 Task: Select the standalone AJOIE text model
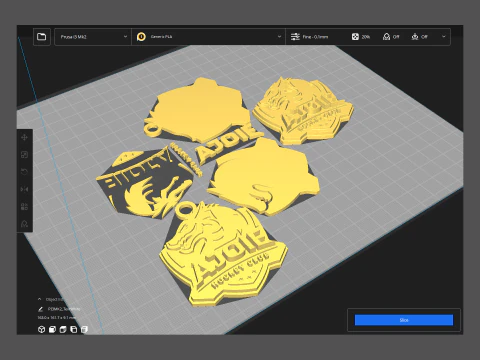click(x=228, y=143)
